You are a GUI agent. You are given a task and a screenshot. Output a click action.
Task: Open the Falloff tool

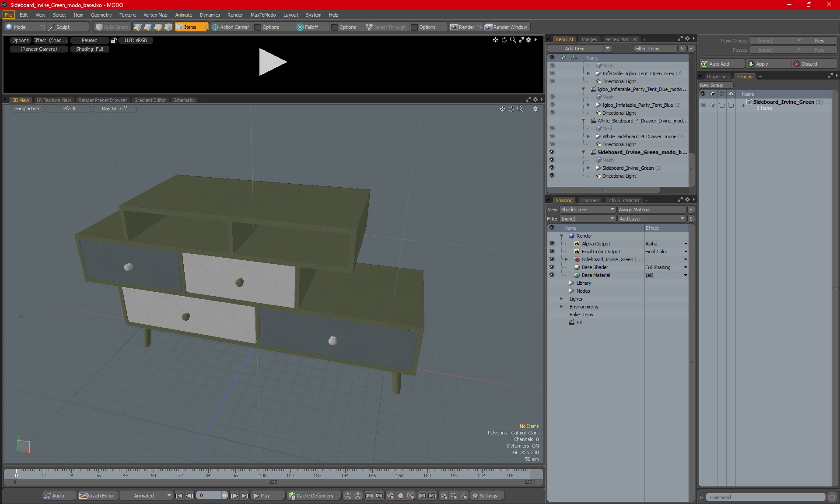point(308,27)
